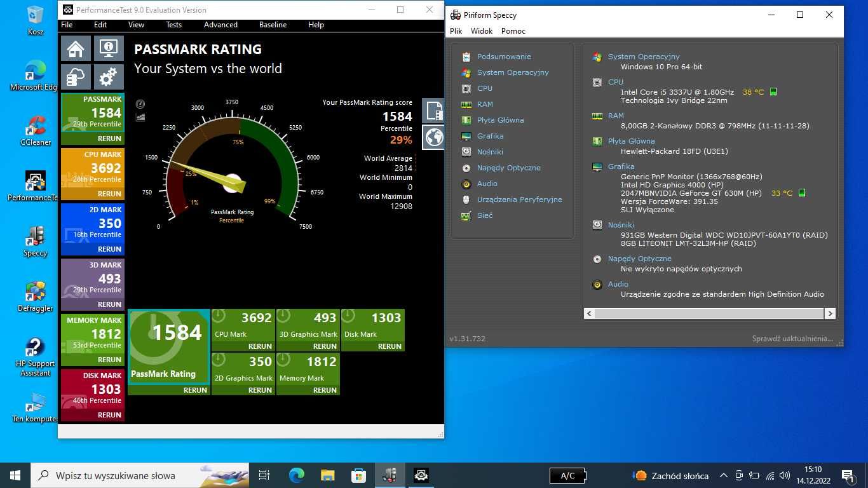Screen dimensions: 868x488
Task: Switch to PerformanceTest taskbar button
Action: click(421, 475)
